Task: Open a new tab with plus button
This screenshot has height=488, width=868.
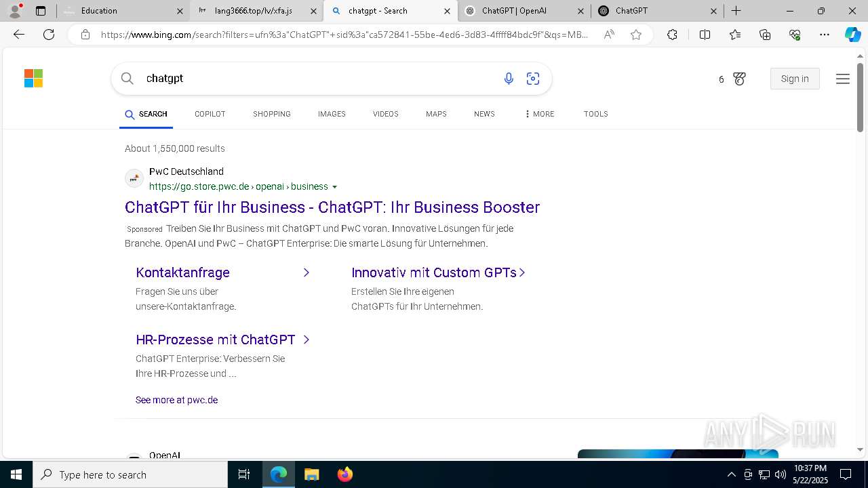Action: coord(736,11)
